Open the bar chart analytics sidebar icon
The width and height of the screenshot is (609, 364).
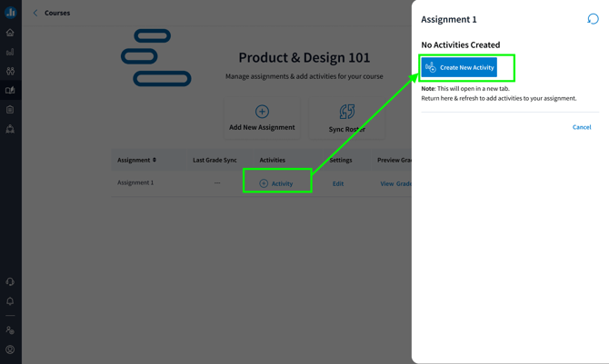(x=10, y=52)
